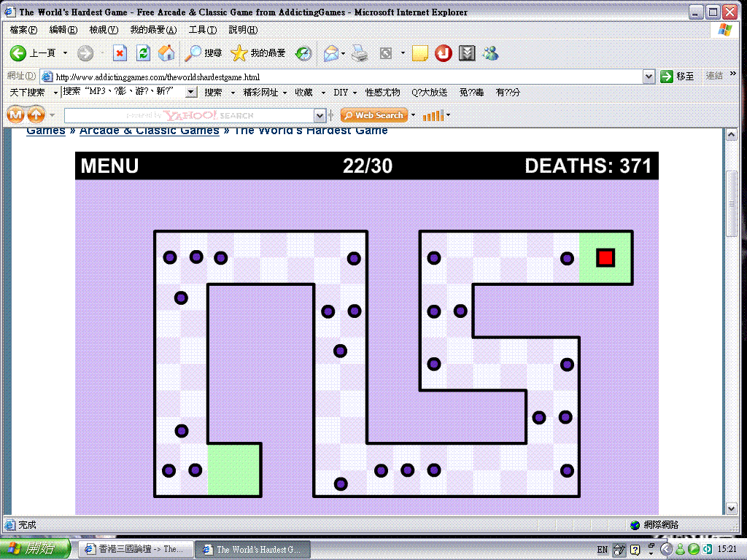Click the Refresh page icon

(x=143, y=52)
